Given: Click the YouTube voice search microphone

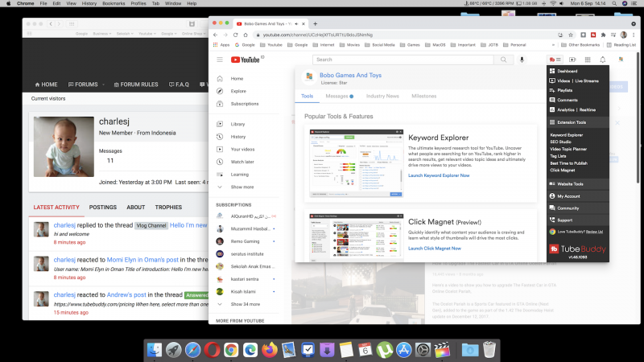Looking at the screenshot, I should tap(522, 60).
